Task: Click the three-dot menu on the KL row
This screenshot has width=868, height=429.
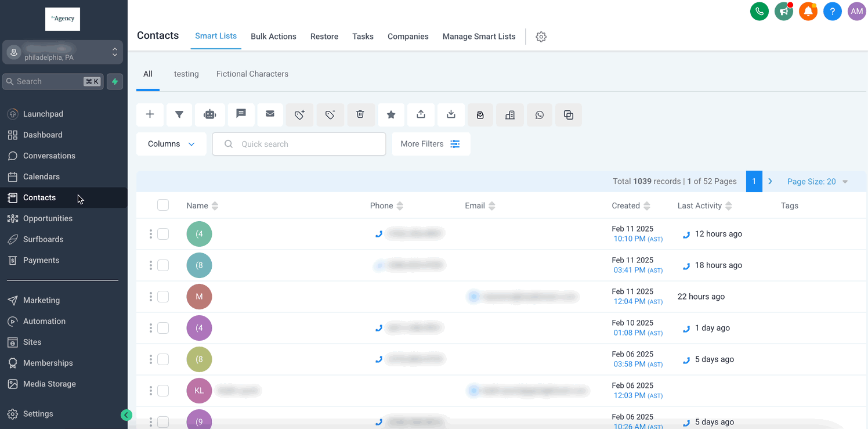Action: (151, 391)
